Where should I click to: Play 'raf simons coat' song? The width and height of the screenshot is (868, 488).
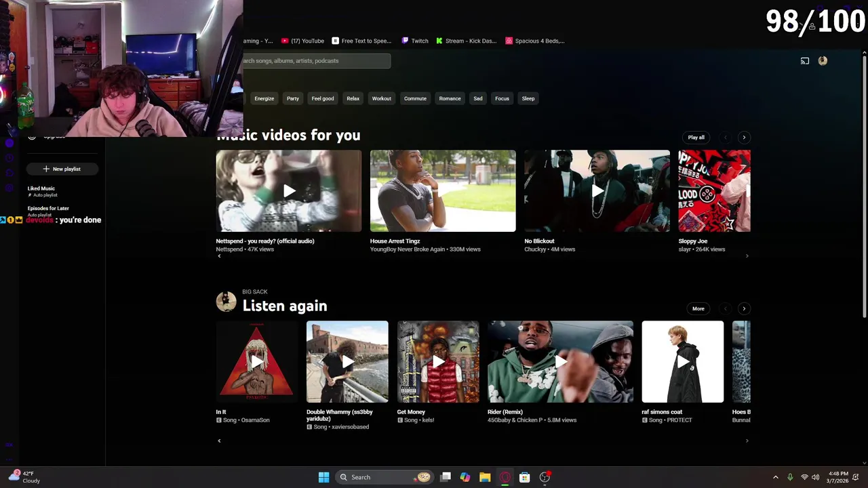pos(683,362)
